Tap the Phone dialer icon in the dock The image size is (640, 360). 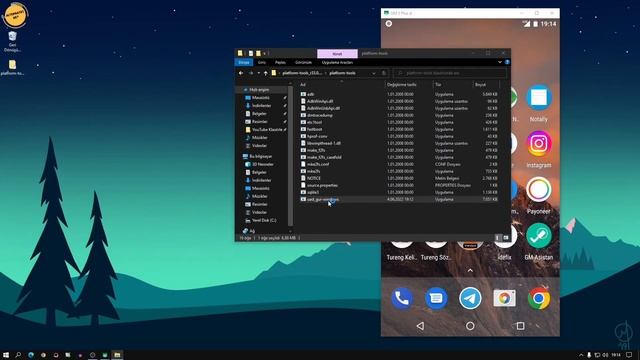pyautogui.click(x=402, y=298)
